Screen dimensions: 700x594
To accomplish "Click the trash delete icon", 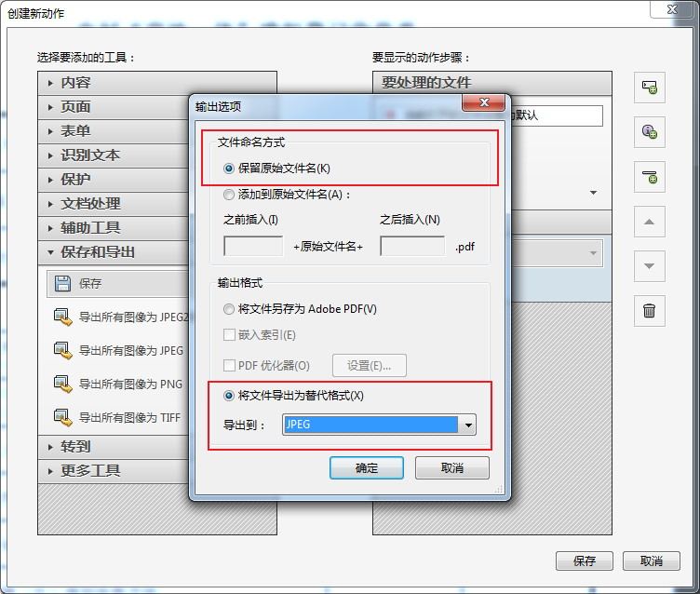I will click(x=649, y=310).
